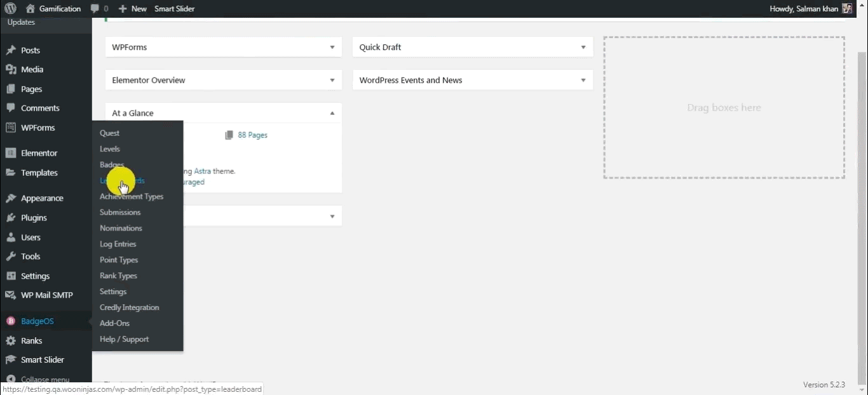Viewport: 868px width, 395px height.
Task: Select Rank Types submenu item
Action: point(118,276)
